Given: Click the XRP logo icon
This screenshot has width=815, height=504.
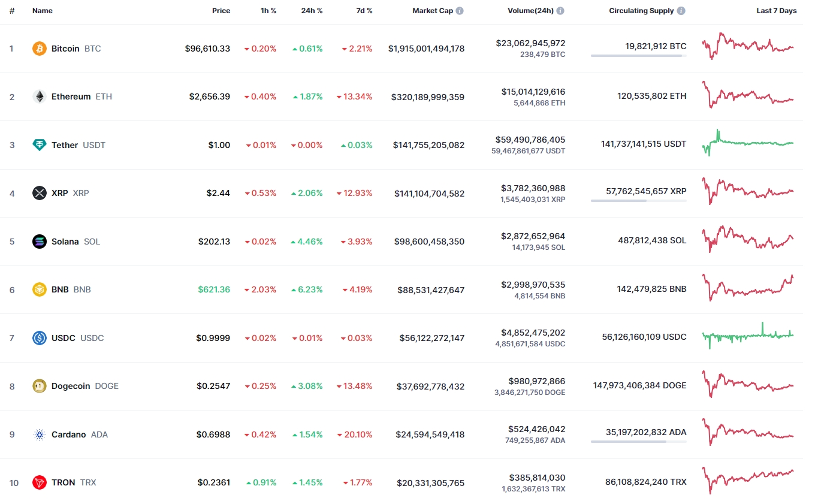Looking at the screenshot, I should pos(39,193).
